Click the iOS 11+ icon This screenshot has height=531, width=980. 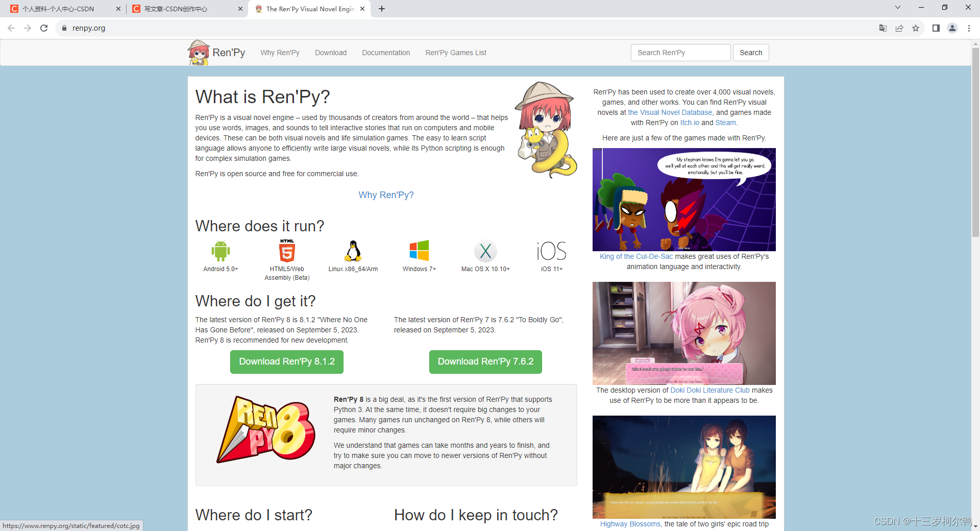552,251
